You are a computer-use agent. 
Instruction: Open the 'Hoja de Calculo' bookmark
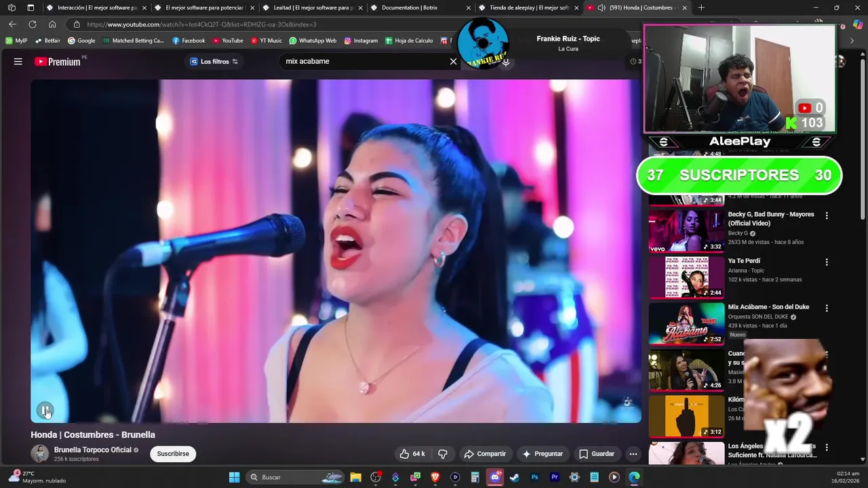tap(409, 41)
